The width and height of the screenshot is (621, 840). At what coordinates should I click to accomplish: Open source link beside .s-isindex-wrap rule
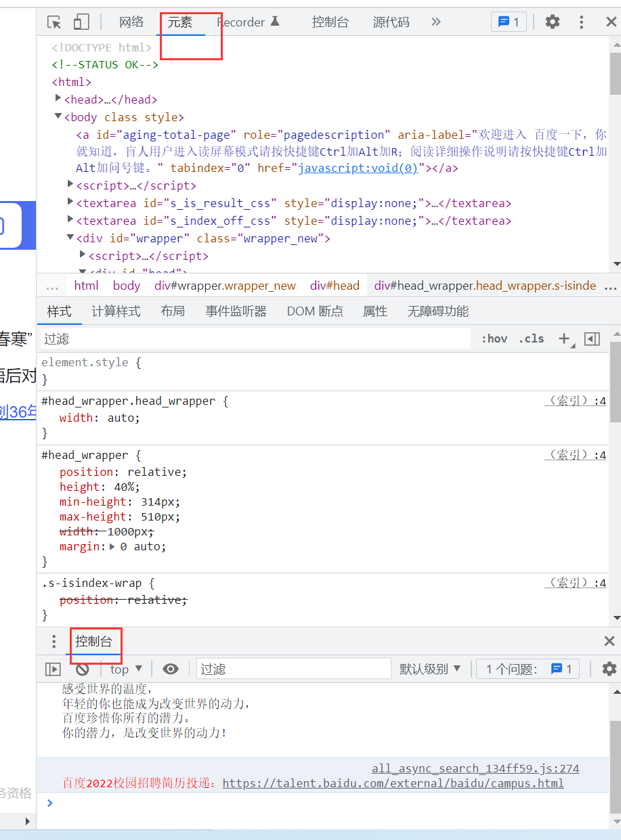coord(575,583)
